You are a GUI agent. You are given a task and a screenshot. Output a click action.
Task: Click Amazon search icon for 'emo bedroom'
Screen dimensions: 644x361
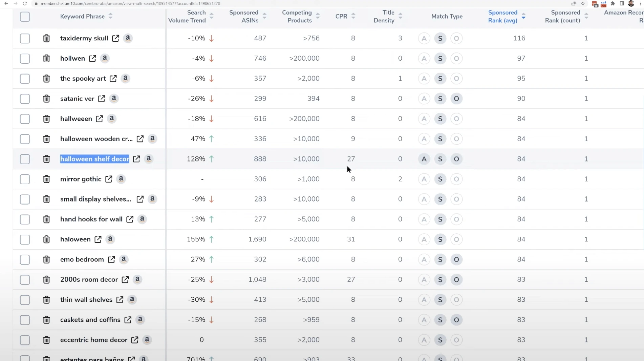coord(124,259)
